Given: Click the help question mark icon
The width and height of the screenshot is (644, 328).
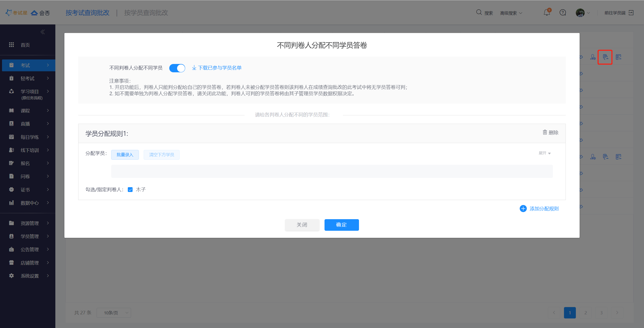Looking at the screenshot, I should pos(563,13).
